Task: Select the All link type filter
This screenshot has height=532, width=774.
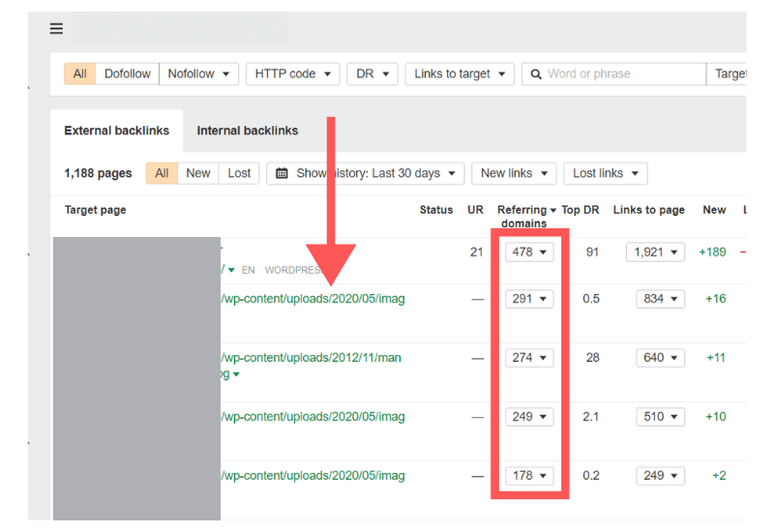Action: point(79,74)
